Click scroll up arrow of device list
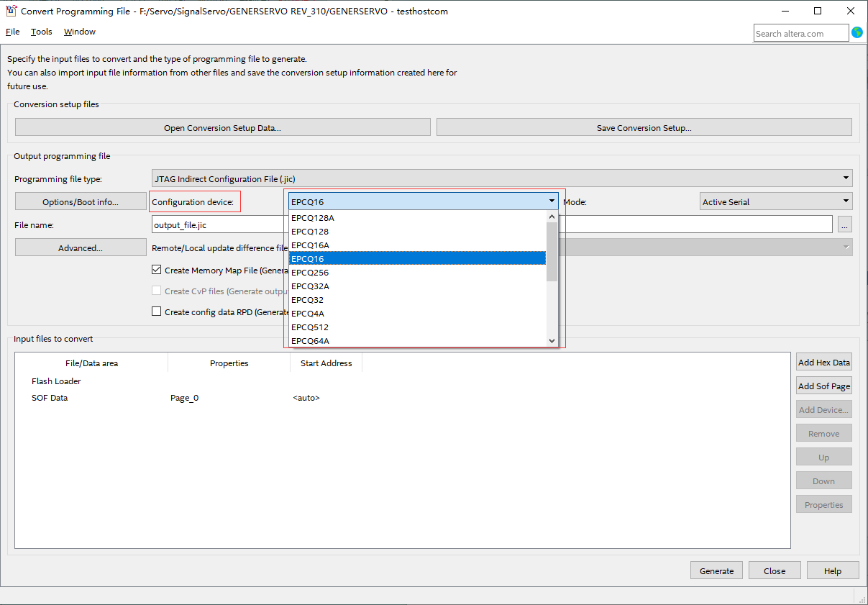This screenshot has height=605, width=868. click(552, 217)
